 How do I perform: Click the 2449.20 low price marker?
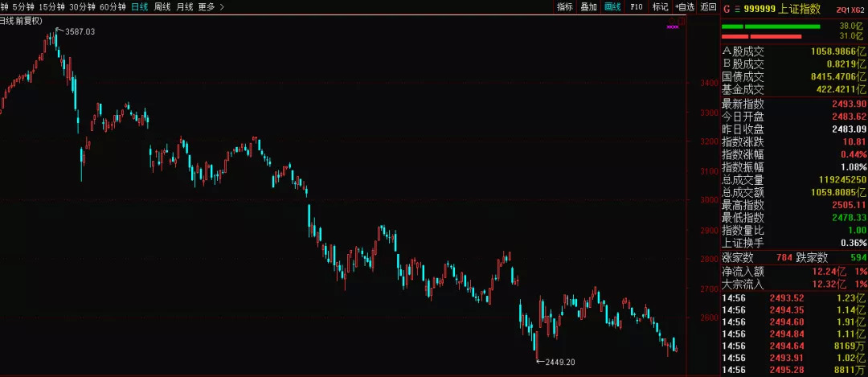556,362
